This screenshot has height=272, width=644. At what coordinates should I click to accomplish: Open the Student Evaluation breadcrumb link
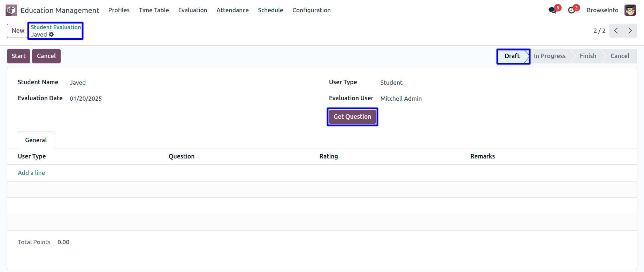(x=56, y=27)
